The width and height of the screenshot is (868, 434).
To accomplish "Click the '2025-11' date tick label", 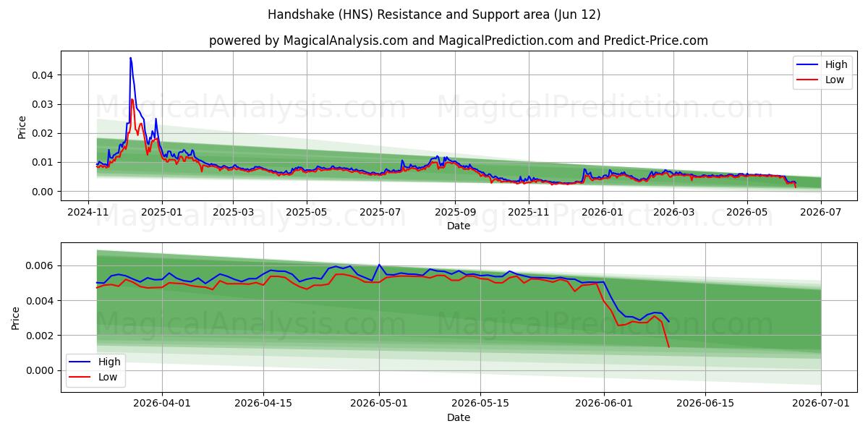I will tap(529, 212).
